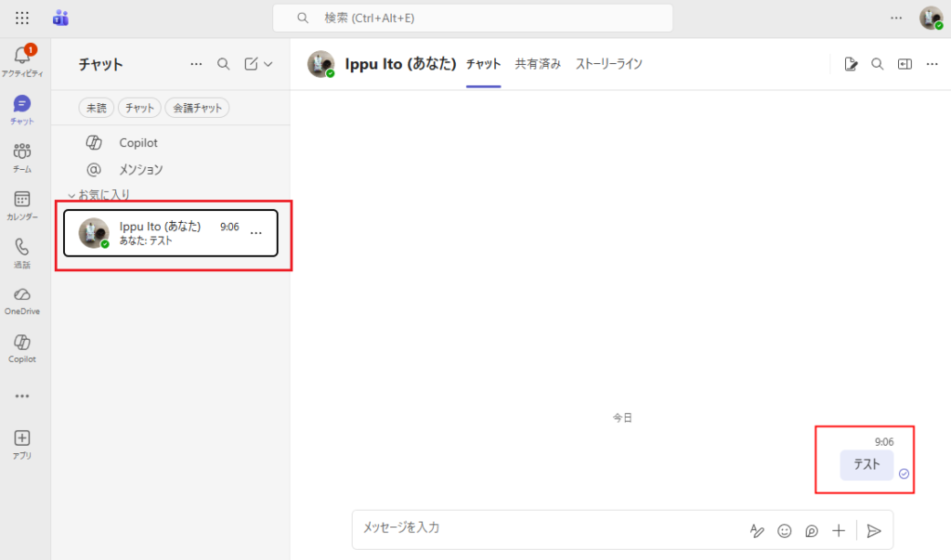Open 通話 from the sidebar
951x560 pixels.
coord(22,253)
